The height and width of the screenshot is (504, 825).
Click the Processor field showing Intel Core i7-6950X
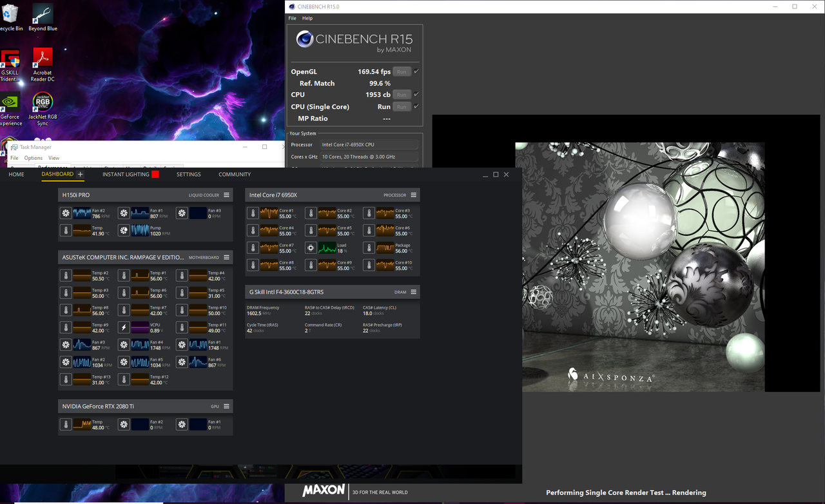click(x=369, y=144)
